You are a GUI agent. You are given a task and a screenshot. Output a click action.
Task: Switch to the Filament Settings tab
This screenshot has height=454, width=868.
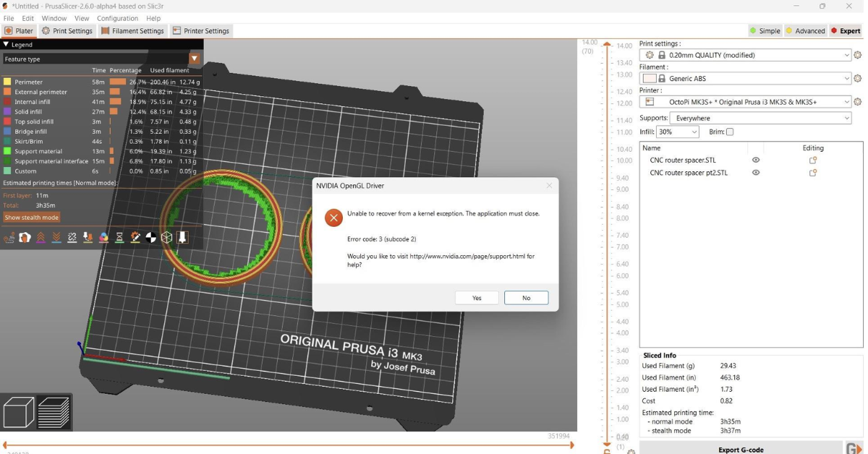[132, 31]
